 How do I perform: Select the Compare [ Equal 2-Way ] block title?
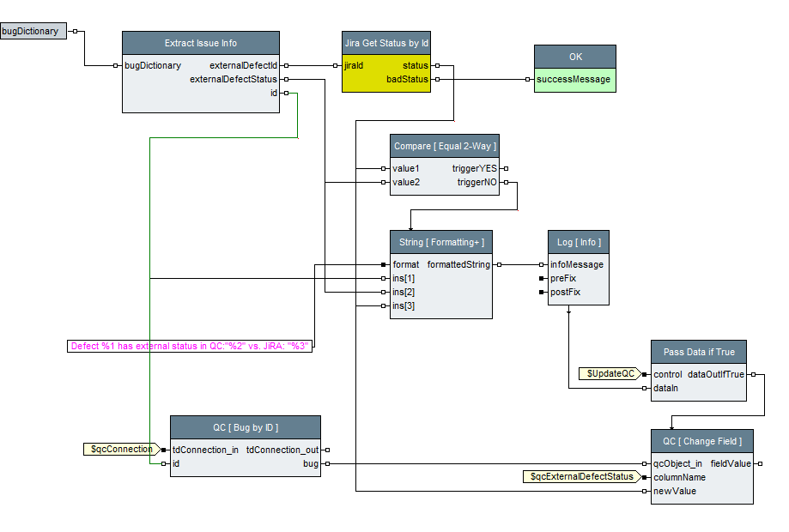[444, 146]
